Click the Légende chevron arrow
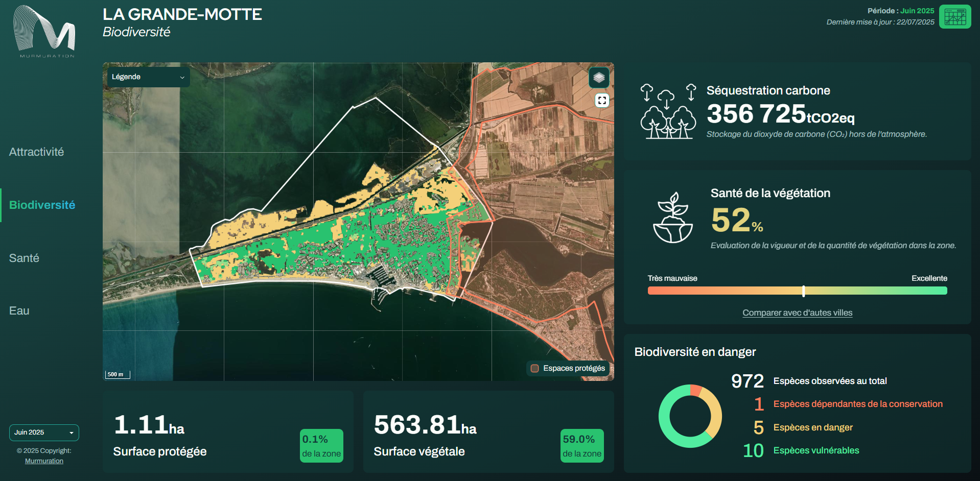The width and height of the screenshot is (980, 481). 182,78
